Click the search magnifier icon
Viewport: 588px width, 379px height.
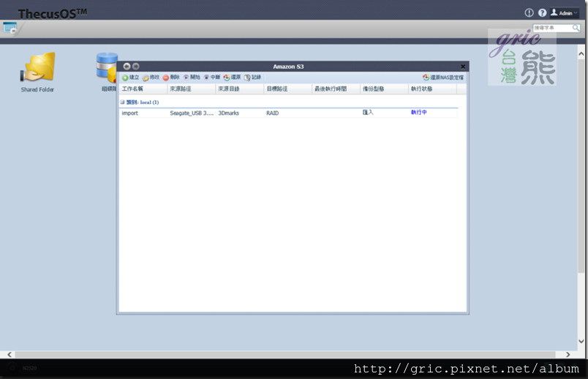(576, 28)
